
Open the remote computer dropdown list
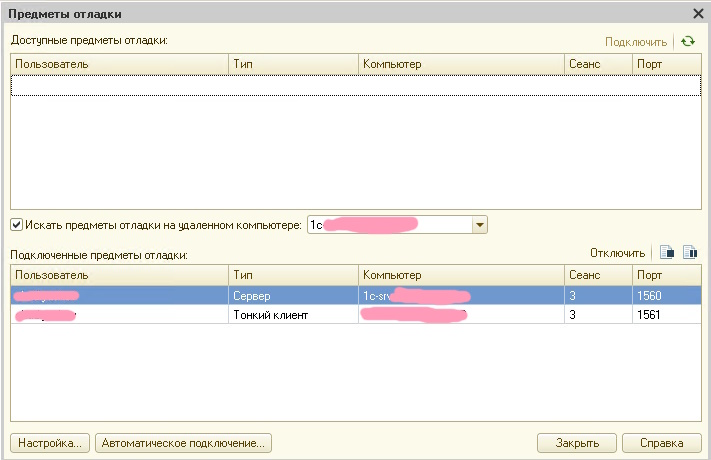[479, 225]
